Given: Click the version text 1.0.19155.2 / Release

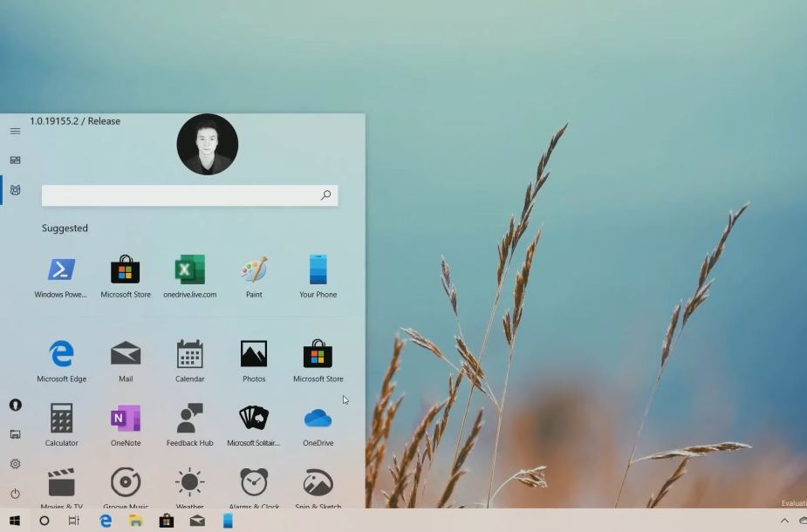Looking at the screenshot, I should tap(75, 121).
